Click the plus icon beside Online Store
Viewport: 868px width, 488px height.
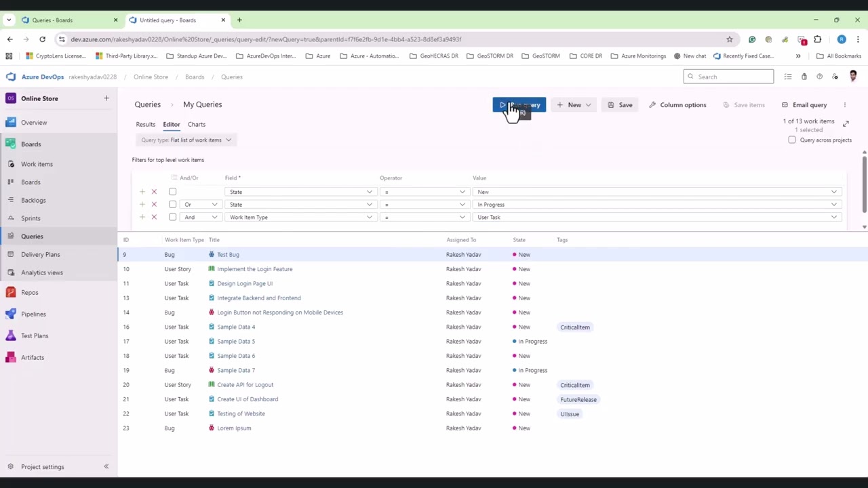point(106,99)
